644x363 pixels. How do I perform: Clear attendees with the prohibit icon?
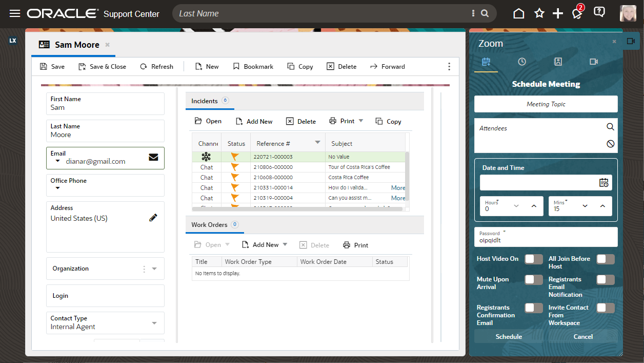coord(610,144)
